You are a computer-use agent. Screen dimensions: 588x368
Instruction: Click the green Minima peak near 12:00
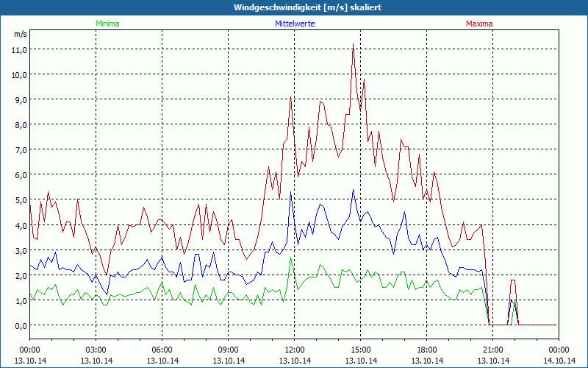coord(290,258)
